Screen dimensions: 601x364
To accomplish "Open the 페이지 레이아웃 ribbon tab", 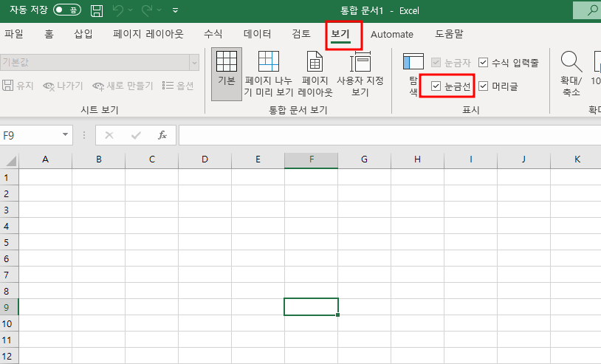I will (x=148, y=34).
